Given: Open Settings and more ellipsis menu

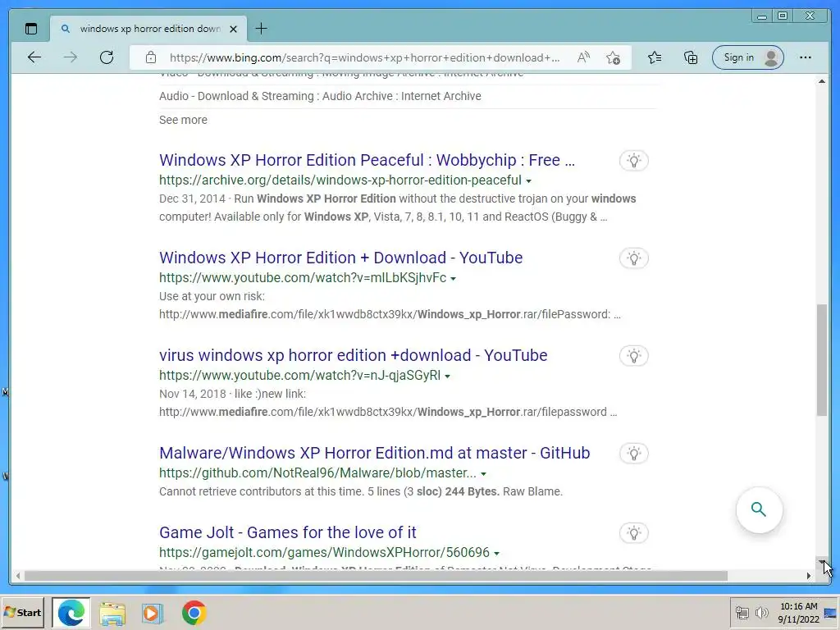Looking at the screenshot, I should pyautogui.click(x=806, y=57).
